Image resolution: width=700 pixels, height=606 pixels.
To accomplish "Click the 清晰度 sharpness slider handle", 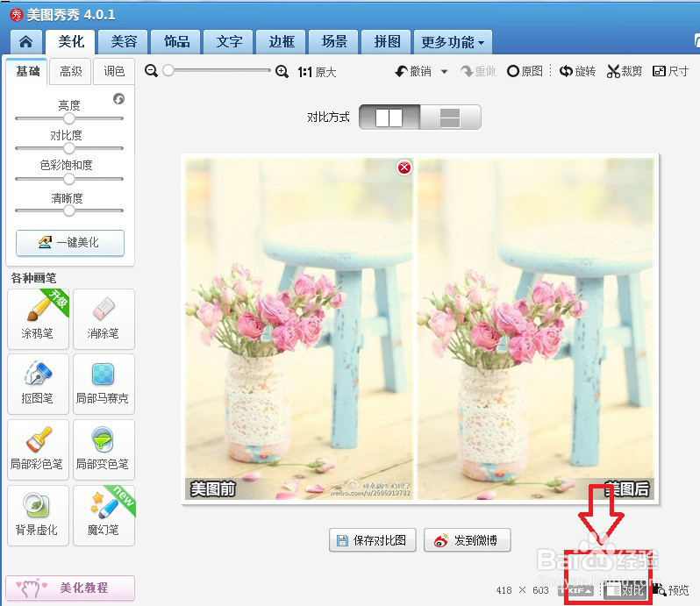I will pyautogui.click(x=69, y=210).
